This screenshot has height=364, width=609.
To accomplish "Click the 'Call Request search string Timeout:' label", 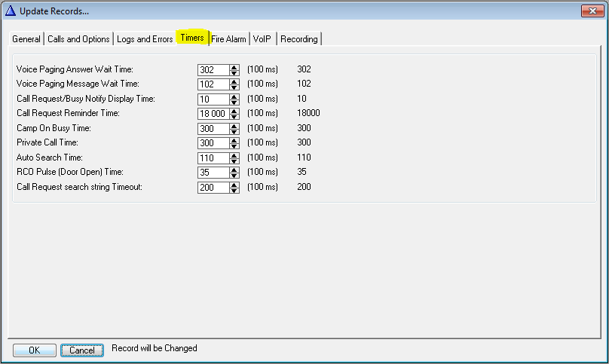I will pos(79,187).
